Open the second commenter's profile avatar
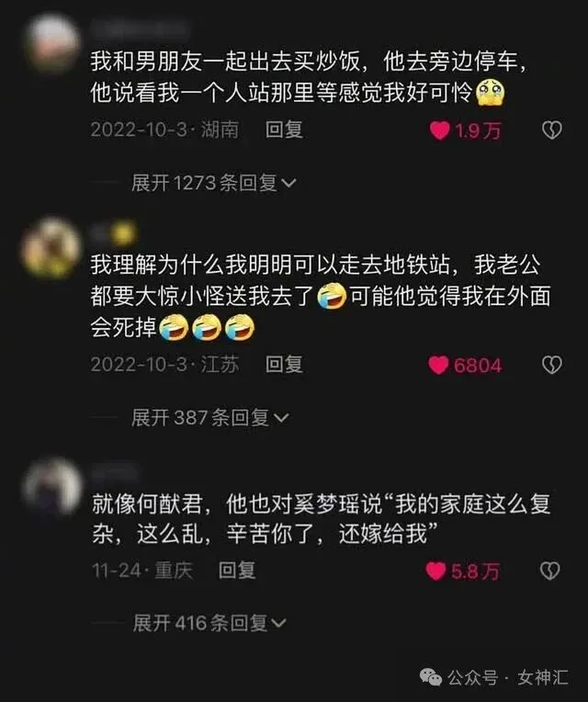The width and height of the screenshot is (588, 702). click(x=51, y=247)
